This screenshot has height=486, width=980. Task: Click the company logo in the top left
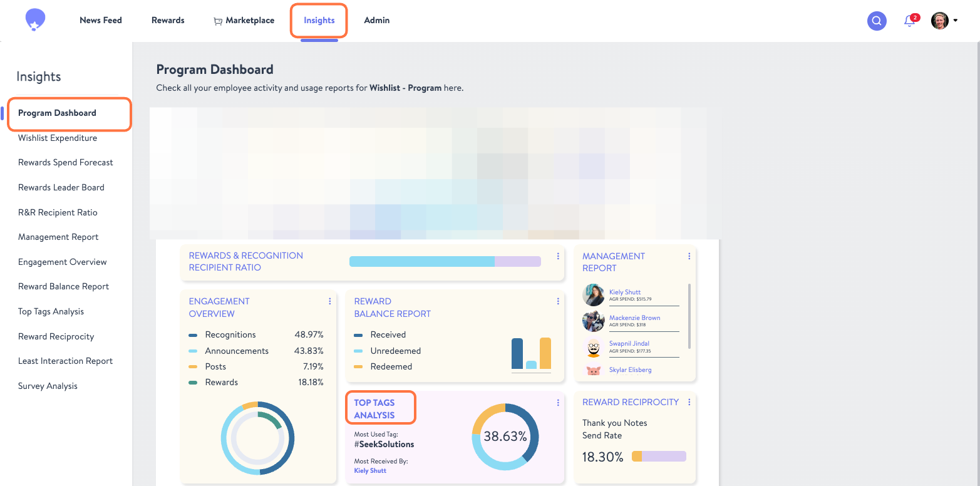click(x=34, y=19)
